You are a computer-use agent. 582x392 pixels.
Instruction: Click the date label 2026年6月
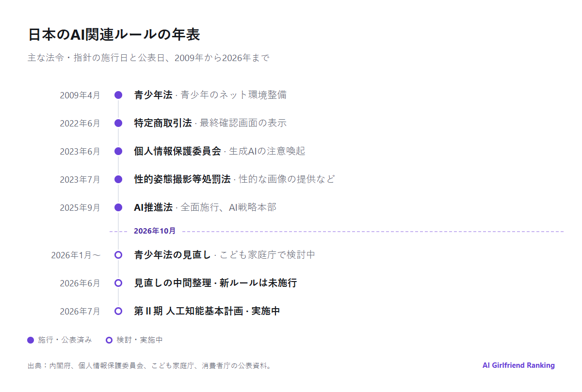80,283
